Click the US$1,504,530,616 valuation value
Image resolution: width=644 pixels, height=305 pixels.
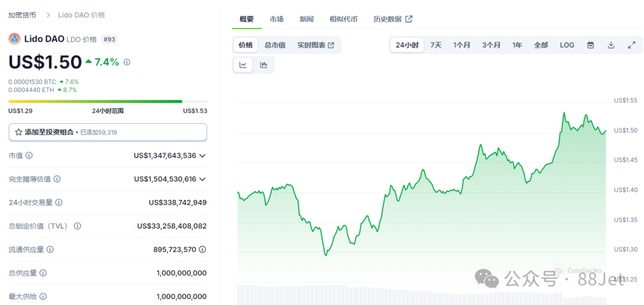coord(165,179)
